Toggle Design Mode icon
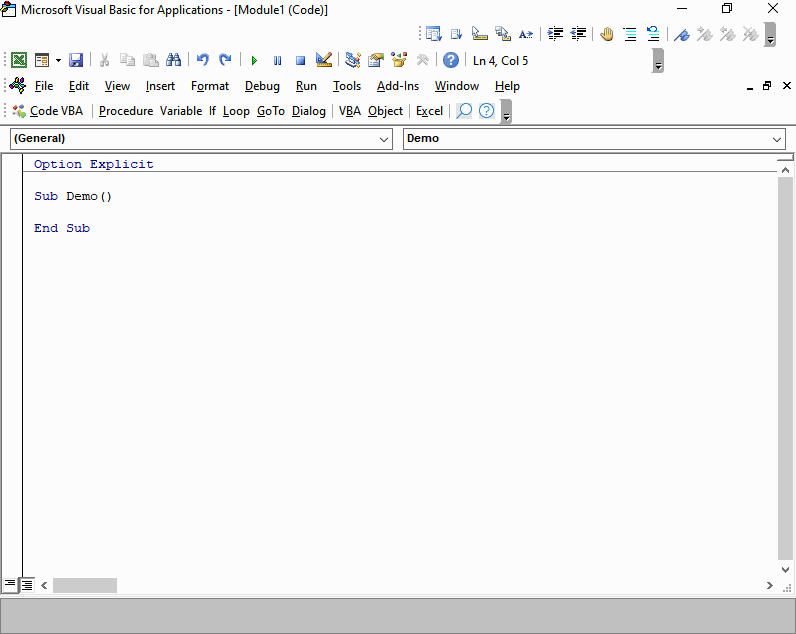This screenshot has width=796, height=634. pos(324,60)
